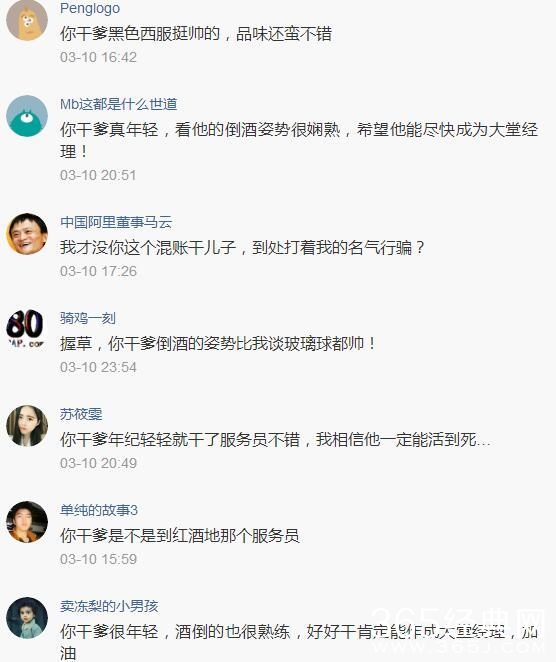Open 苏筱雯's profile picture
This screenshot has height=662, width=556.
(27, 426)
